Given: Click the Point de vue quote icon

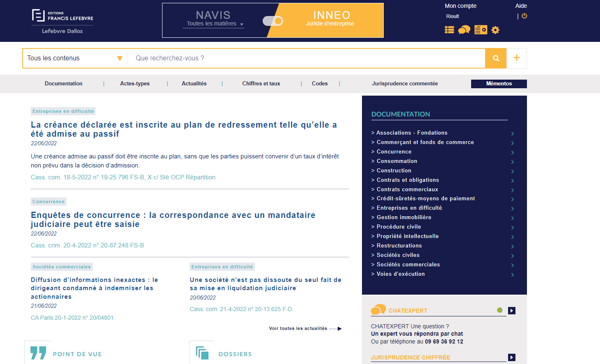Looking at the screenshot, I should point(38,353).
